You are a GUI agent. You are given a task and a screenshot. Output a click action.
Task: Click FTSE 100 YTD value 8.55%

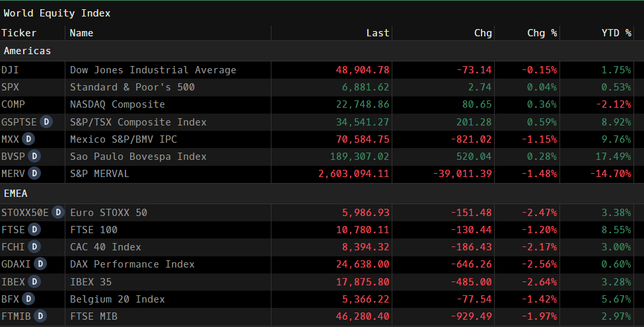coord(616,230)
